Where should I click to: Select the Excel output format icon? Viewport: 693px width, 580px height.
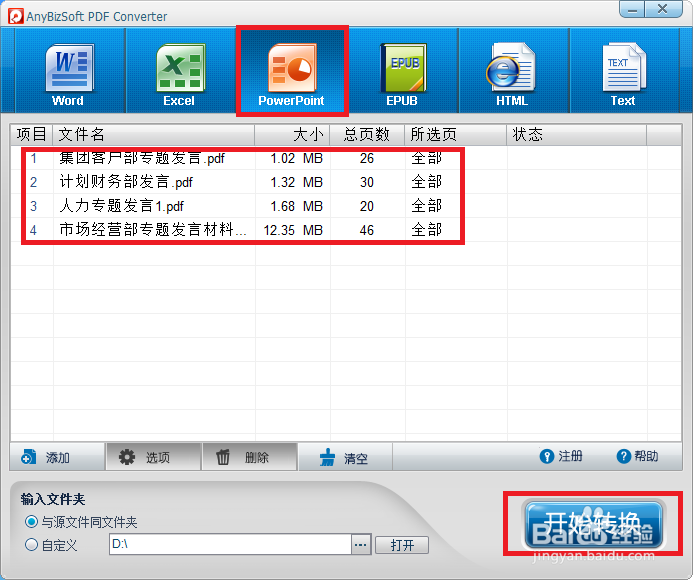point(180,71)
